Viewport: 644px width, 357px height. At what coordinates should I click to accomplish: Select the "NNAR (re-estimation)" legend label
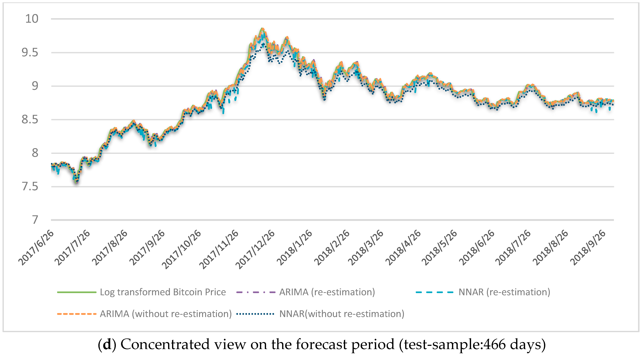(x=504, y=292)
